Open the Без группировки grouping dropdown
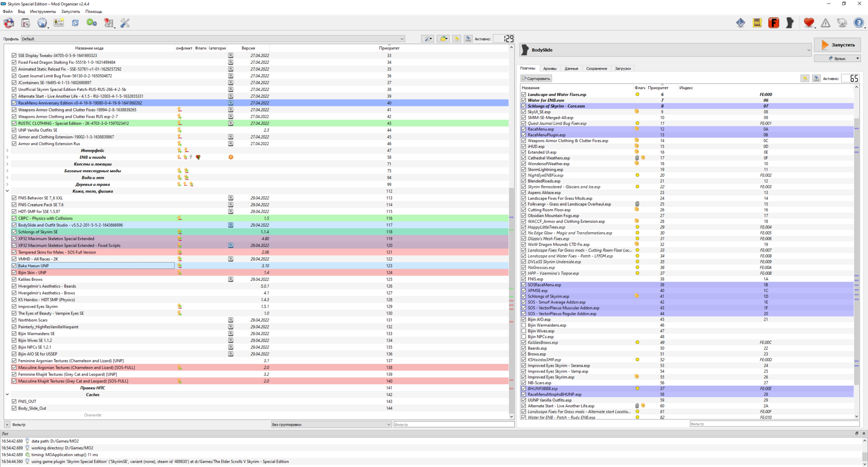The height and width of the screenshot is (467, 868). click(331, 424)
